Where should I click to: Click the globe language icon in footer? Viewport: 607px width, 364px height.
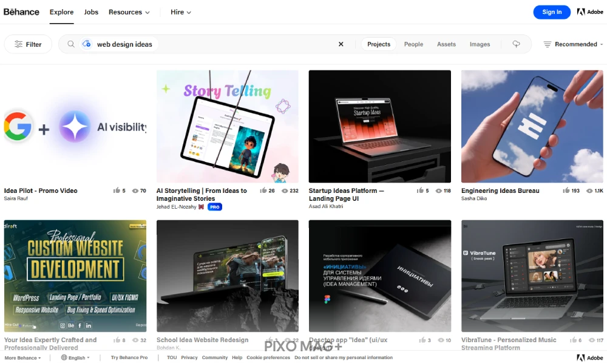coord(64,357)
